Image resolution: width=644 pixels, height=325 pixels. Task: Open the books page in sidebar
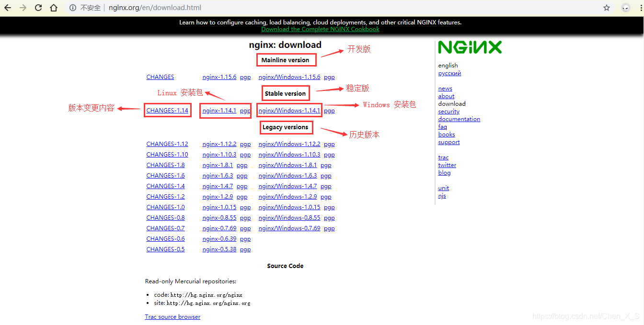coord(447,134)
